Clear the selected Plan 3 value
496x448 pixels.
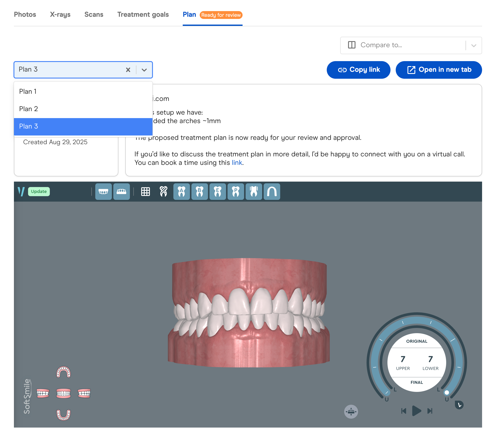coord(128,70)
